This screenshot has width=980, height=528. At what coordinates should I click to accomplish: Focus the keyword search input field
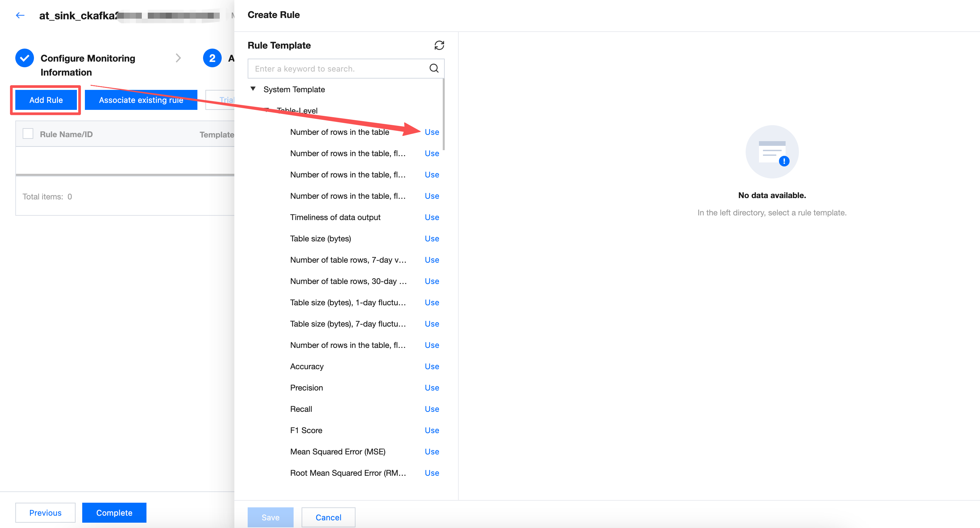pyautogui.click(x=339, y=69)
